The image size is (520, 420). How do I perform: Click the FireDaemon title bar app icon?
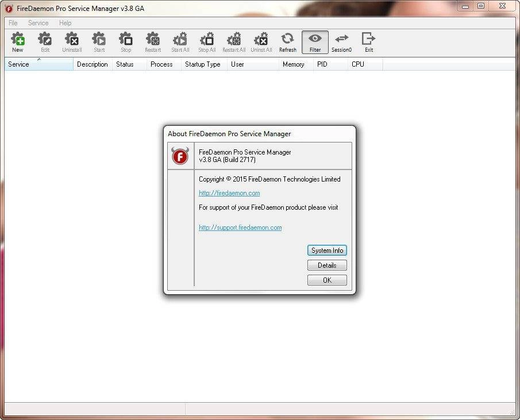click(9, 9)
